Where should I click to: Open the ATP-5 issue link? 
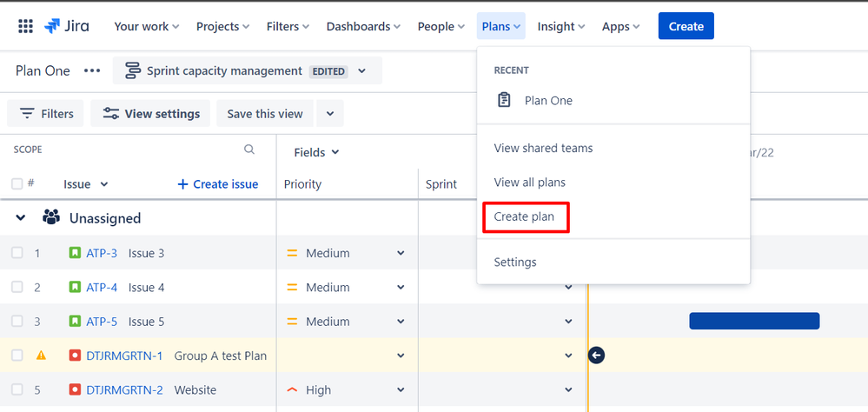point(102,322)
